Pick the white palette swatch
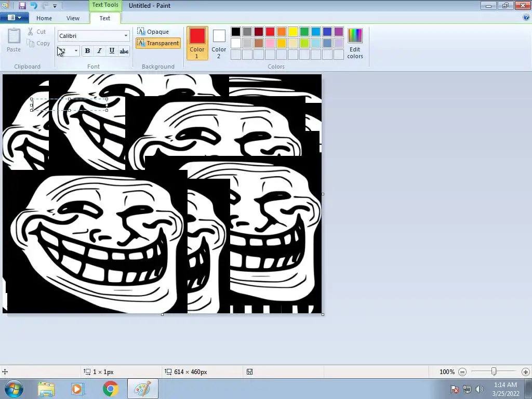Screen dimensions: 532x399 (236, 43)
